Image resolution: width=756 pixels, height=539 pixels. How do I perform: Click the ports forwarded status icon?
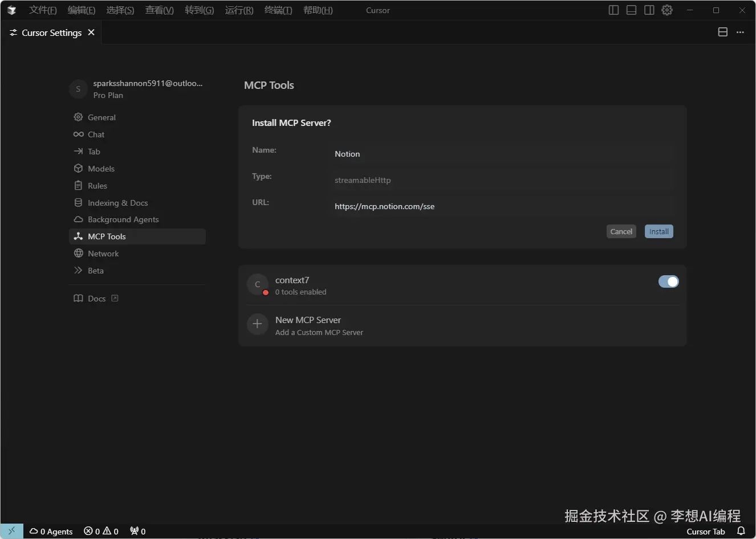tap(138, 531)
